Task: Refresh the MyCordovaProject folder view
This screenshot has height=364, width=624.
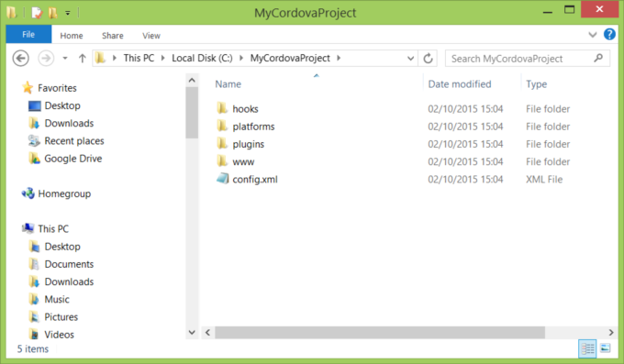Action: click(x=428, y=59)
